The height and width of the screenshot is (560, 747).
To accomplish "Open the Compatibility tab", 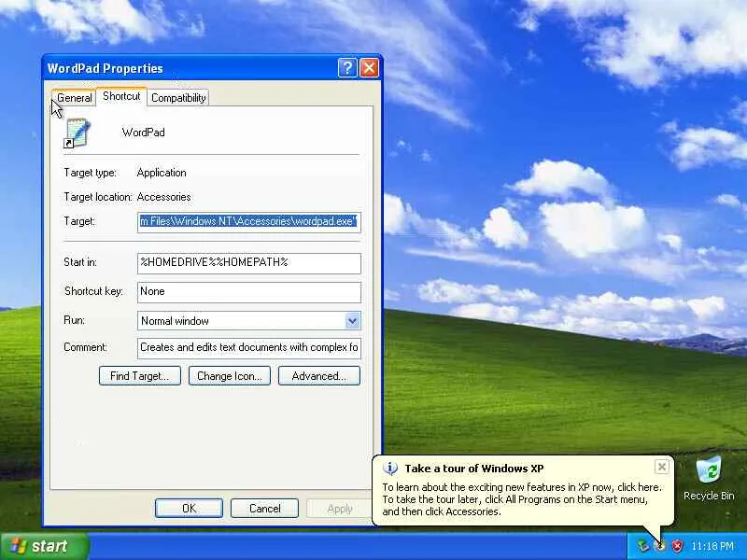I will click(x=178, y=98).
